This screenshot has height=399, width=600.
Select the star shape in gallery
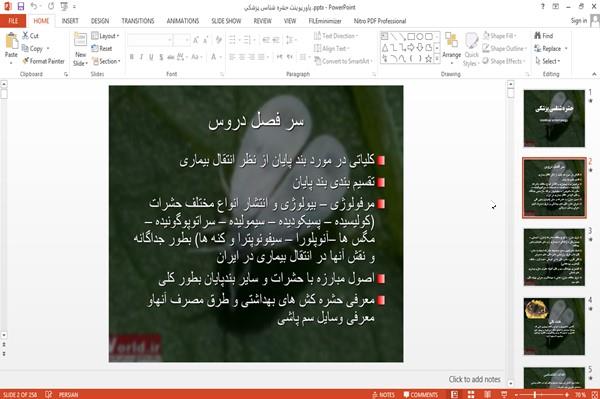click(429, 59)
